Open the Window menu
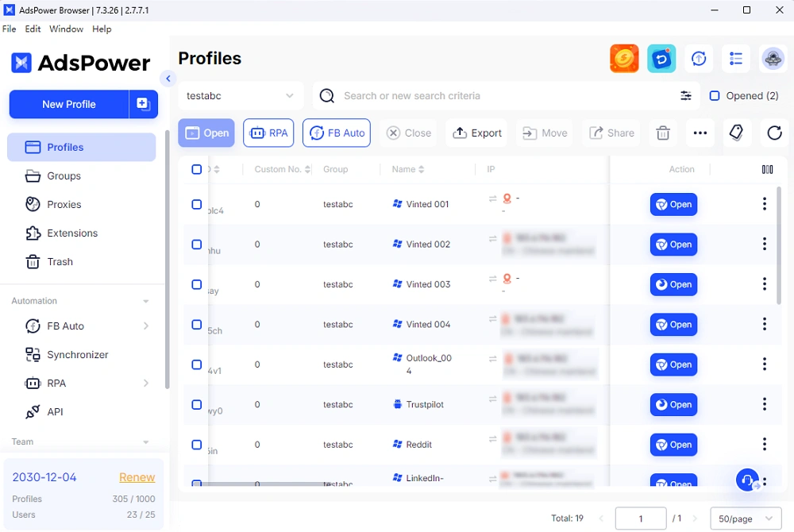This screenshot has width=794, height=532. pyautogui.click(x=67, y=29)
